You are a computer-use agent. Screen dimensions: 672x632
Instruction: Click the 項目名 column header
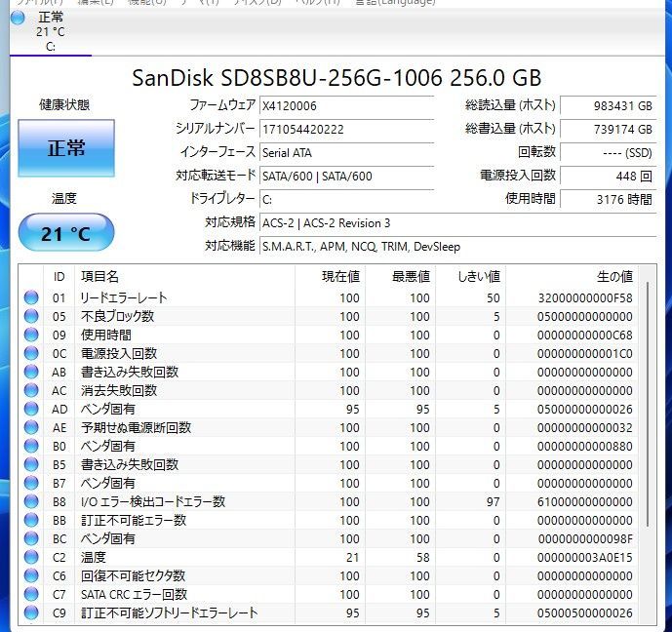[x=184, y=276]
